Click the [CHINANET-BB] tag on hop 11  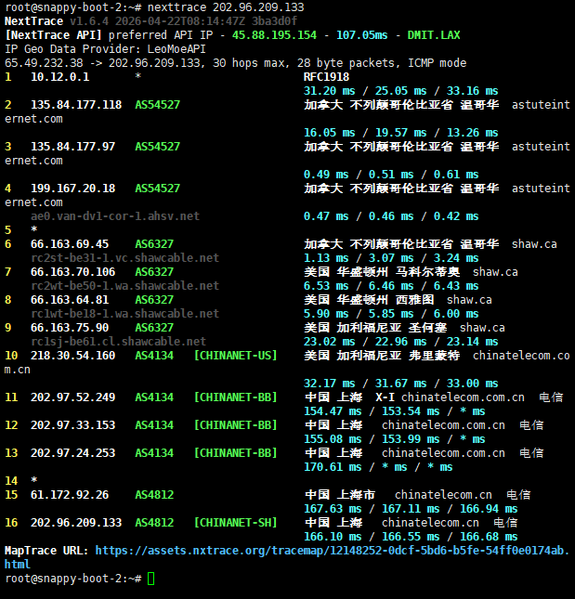tap(235, 397)
